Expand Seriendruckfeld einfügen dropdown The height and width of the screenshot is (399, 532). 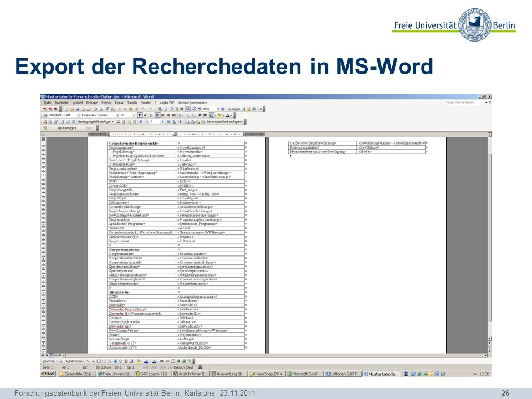click(224, 121)
